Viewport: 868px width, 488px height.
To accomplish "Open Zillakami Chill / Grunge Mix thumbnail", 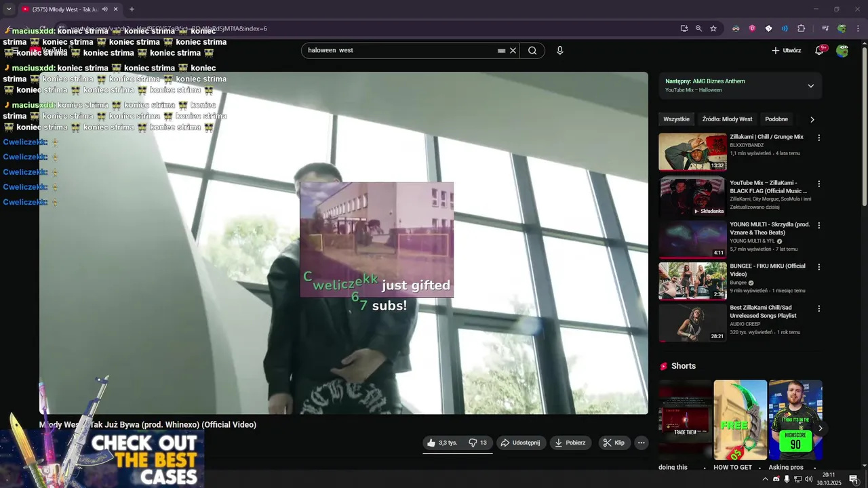I will [x=692, y=152].
